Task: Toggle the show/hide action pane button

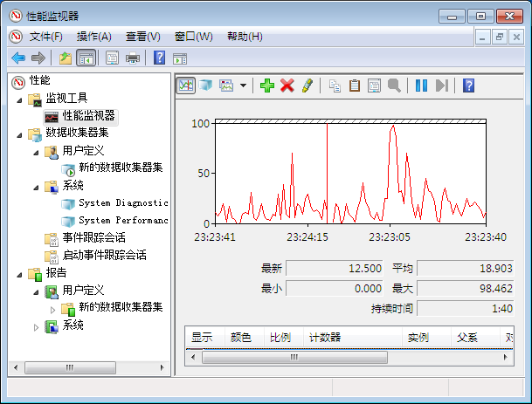Action: coord(180,58)
